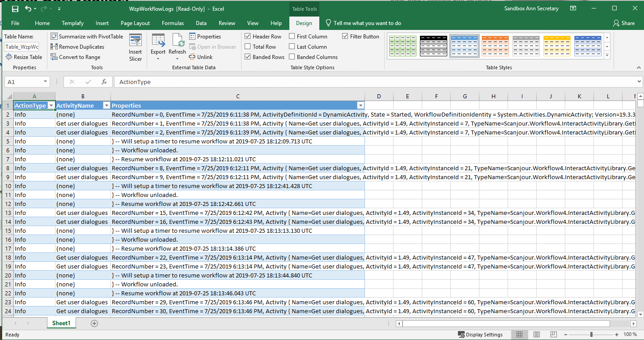
Task: Click Convert to Range button
Action: point(76,57)
